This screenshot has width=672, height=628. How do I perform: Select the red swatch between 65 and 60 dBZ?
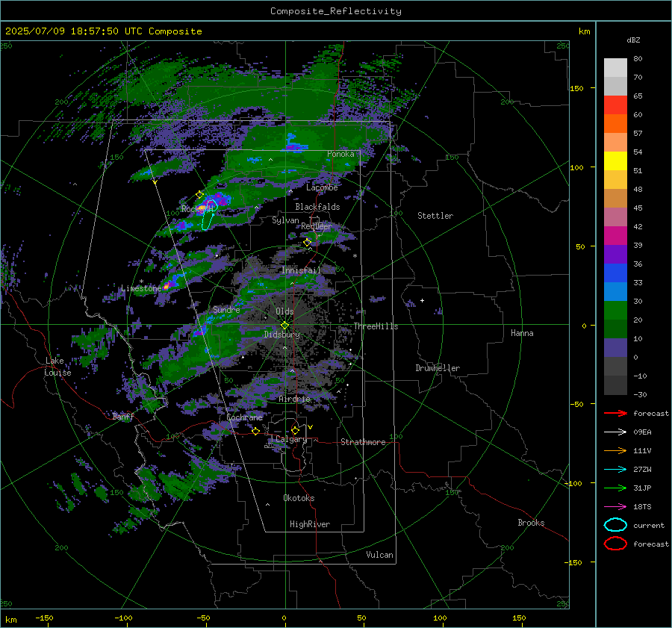615,105
